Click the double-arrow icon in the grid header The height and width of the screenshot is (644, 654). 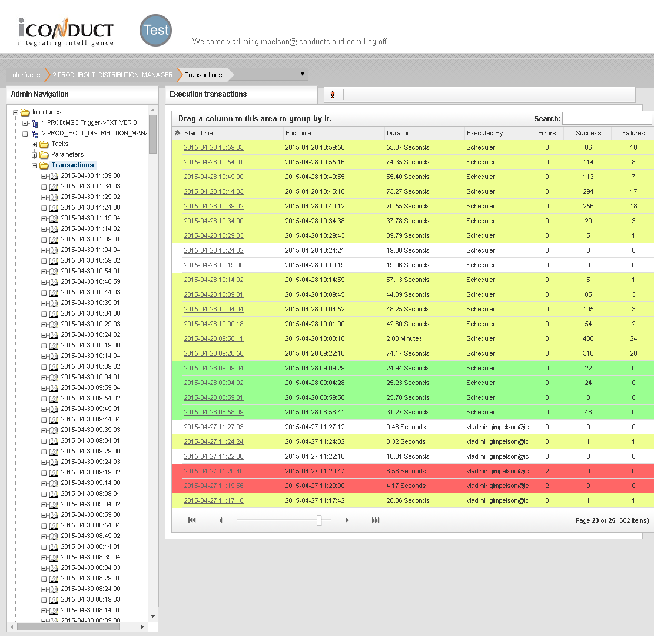(177, 133)
